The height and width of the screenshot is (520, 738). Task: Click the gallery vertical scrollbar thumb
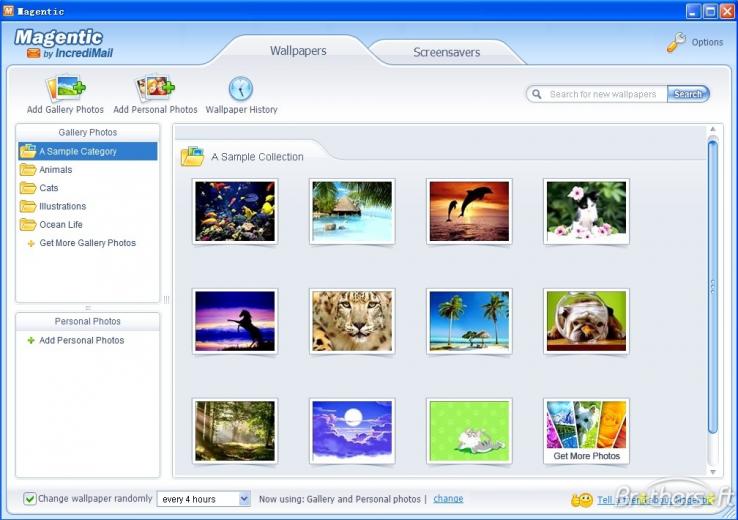click(x=713, y=286)
